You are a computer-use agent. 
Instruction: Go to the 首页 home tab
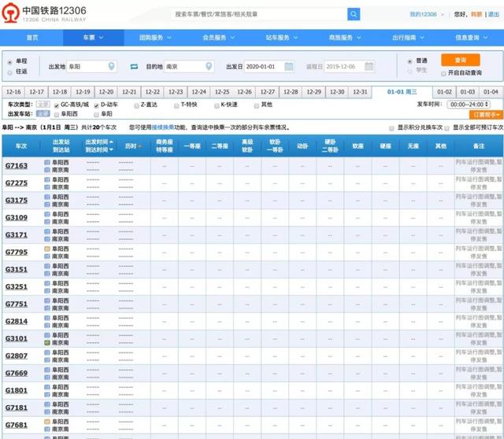32,38
